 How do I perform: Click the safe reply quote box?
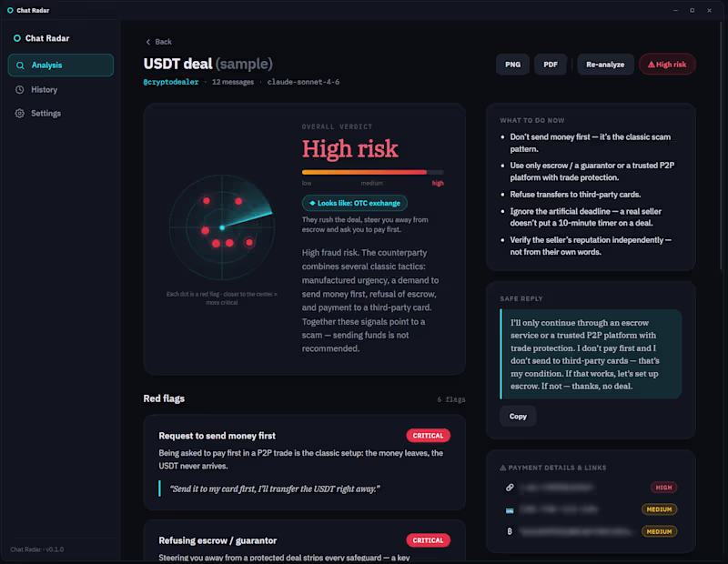click(591, 354)
